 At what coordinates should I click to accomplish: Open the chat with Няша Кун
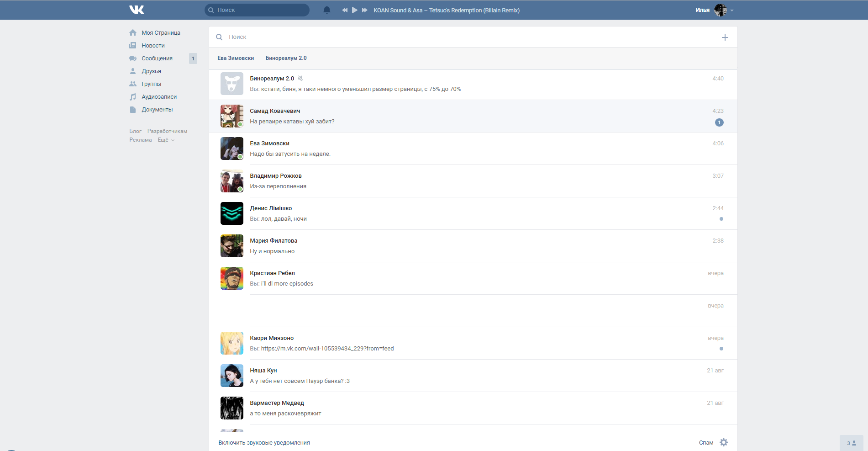(473, 376)
